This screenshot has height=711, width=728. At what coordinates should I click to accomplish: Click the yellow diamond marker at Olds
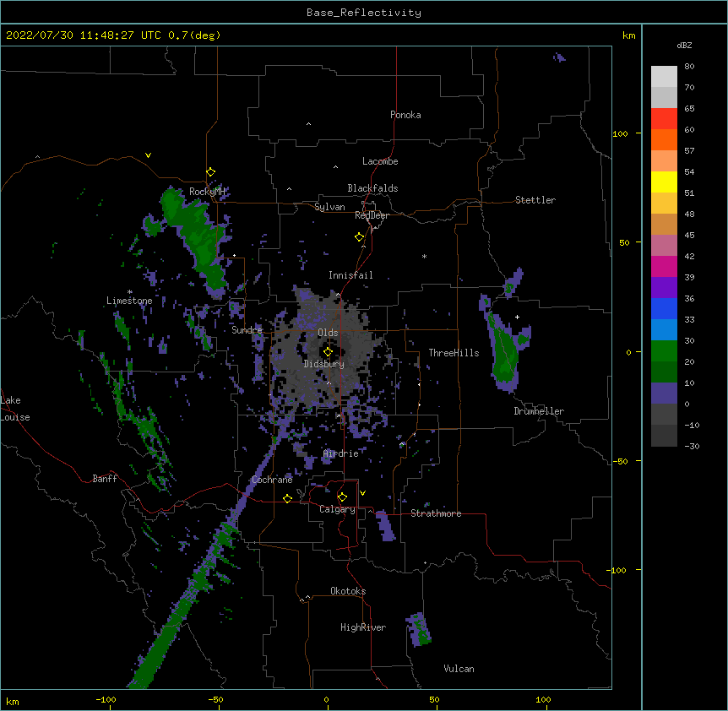tap(328, 352)
